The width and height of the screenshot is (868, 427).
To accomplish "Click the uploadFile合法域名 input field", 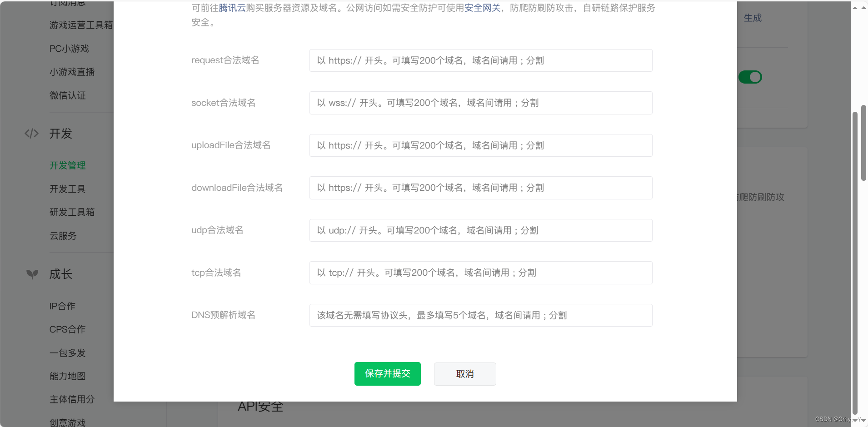I will click(x=481, y=145).
